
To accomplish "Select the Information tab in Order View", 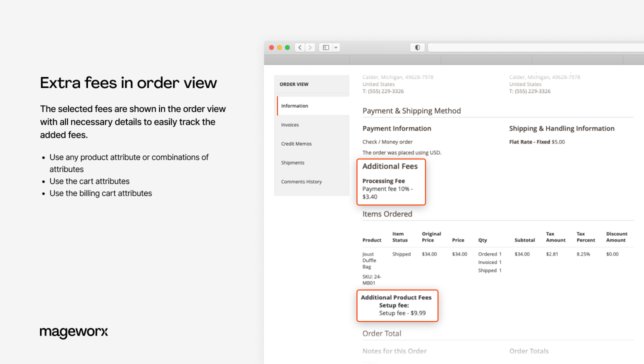I will [x=294, y=105].
